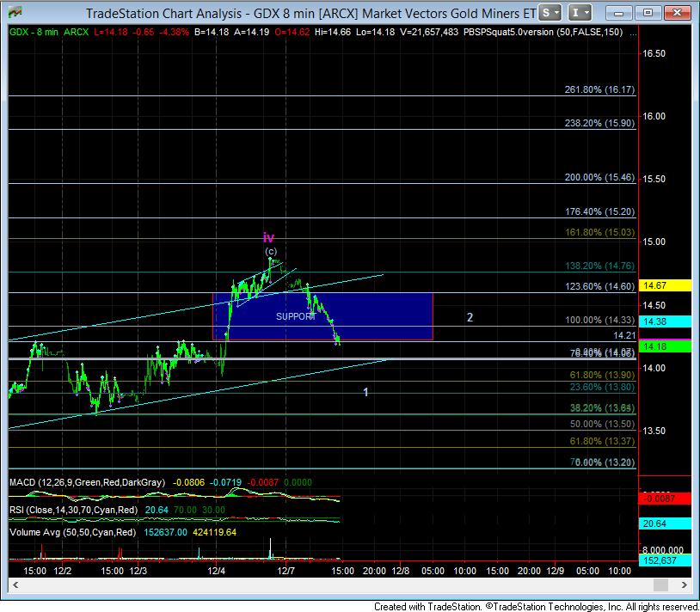Click the '200.00% (15.46)' Fibonacci label
700x612 pixels.
pyautogui.click(x=599, y=178)
